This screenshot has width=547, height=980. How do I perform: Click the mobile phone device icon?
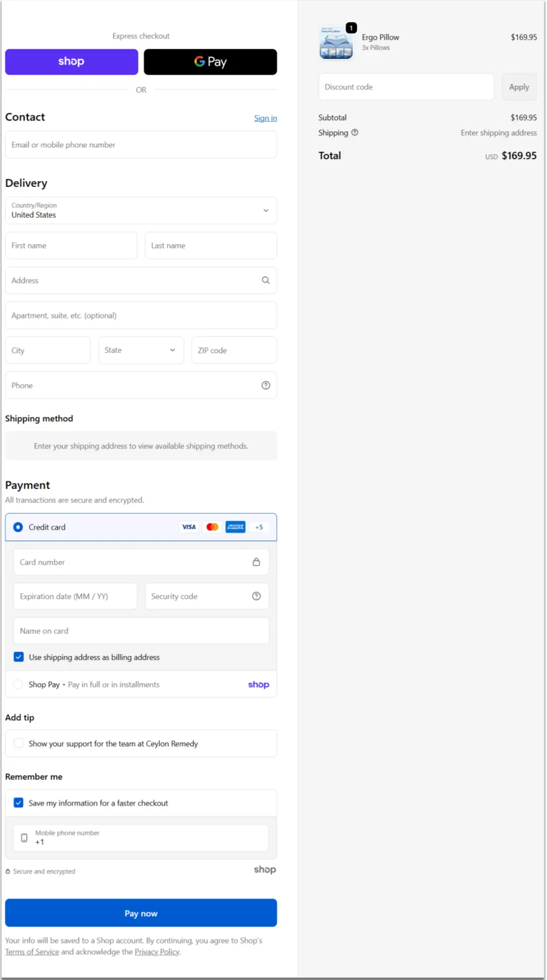click(x=24, y=838)
